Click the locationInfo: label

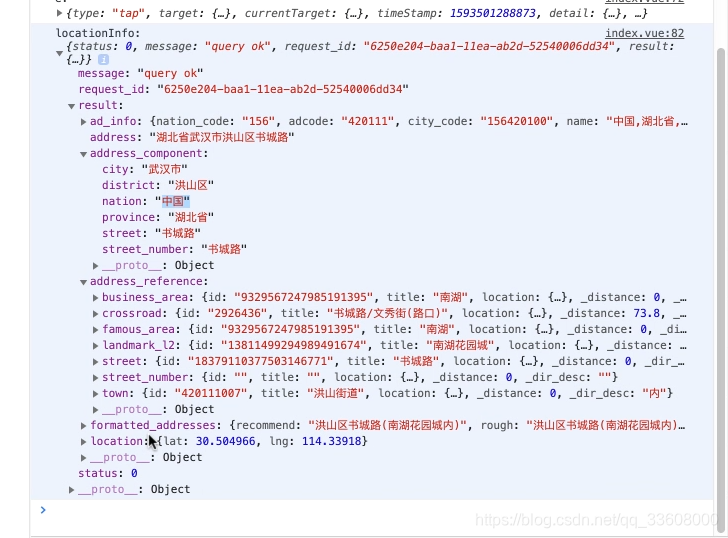(x=98, y=33)
